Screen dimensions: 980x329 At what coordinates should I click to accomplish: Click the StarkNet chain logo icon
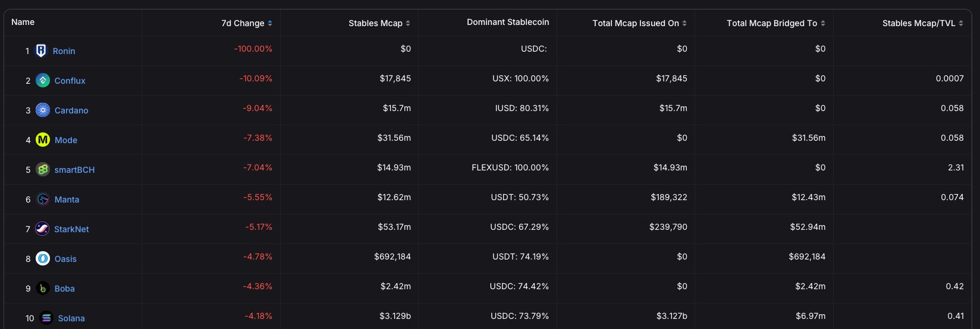[42, 229]
